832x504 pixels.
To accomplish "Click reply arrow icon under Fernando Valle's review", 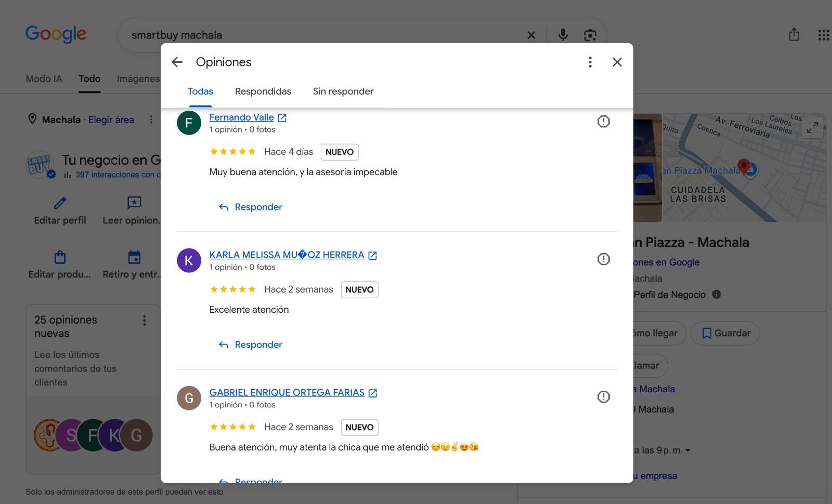I will [x=224, y=207].
